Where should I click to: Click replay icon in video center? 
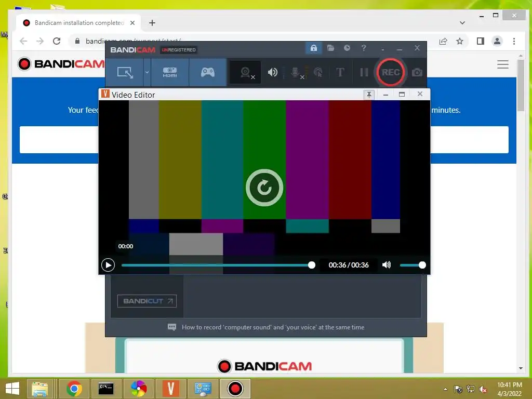(264, 188)
